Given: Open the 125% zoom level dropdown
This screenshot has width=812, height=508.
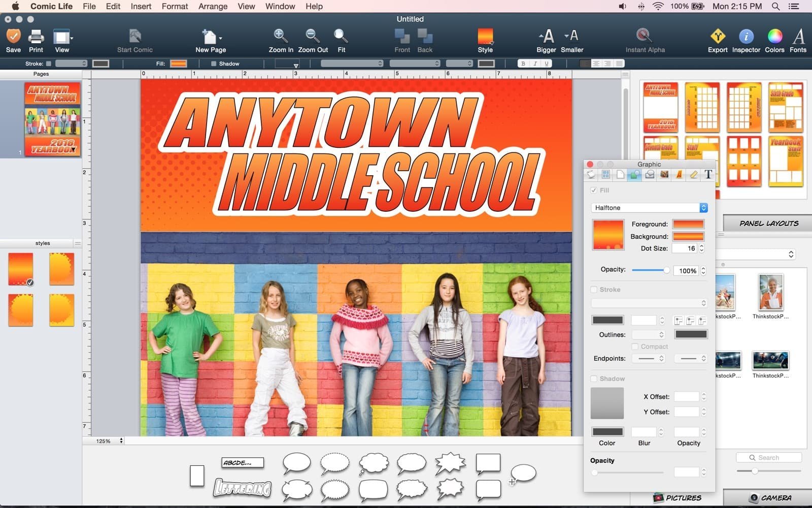Looking at the screenshot, I should coord(110,441).
